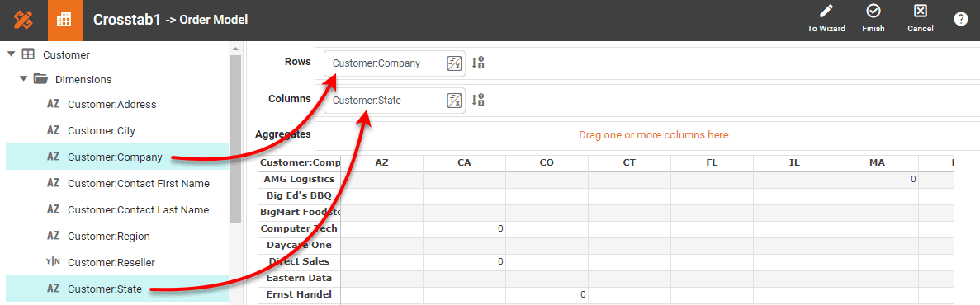Click the sort icon for Columns
This screenshot has height=305, width=980.
click(477, 99)
